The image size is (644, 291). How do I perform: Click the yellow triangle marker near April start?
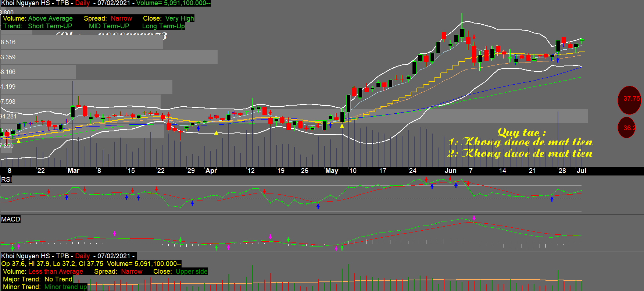point(216,133)
